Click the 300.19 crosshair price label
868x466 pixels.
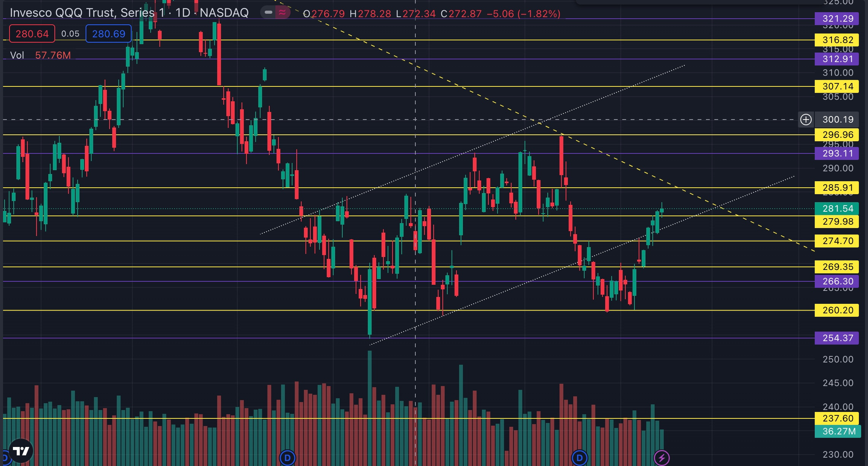[x=837, y=120]
